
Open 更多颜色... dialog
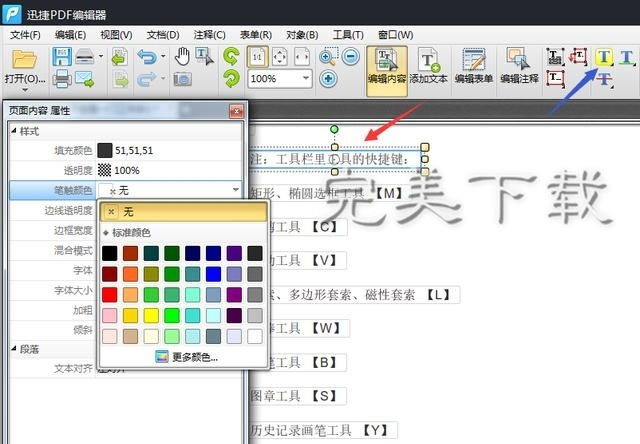click(187, 357)
